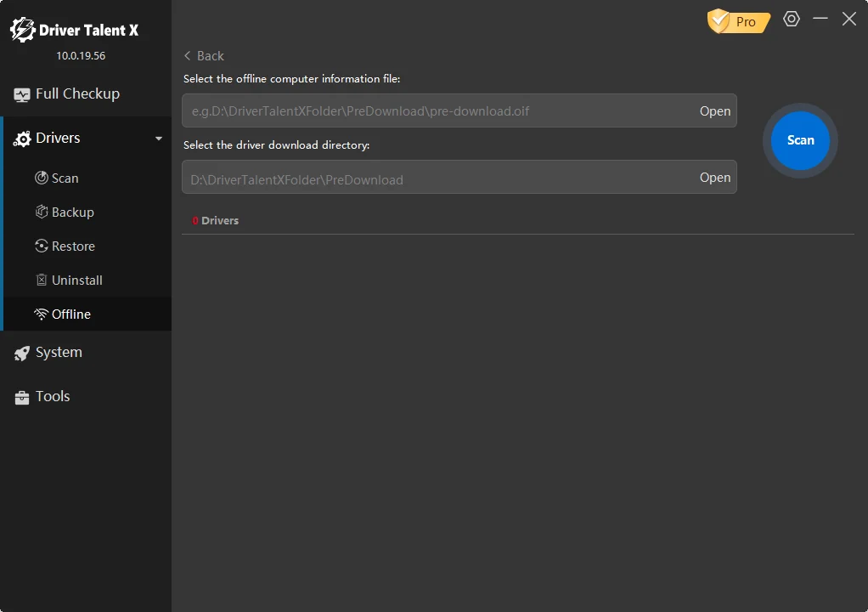Collapse the Drivers menu arrow
868x612 pixels.
click(x=159, y=139)
